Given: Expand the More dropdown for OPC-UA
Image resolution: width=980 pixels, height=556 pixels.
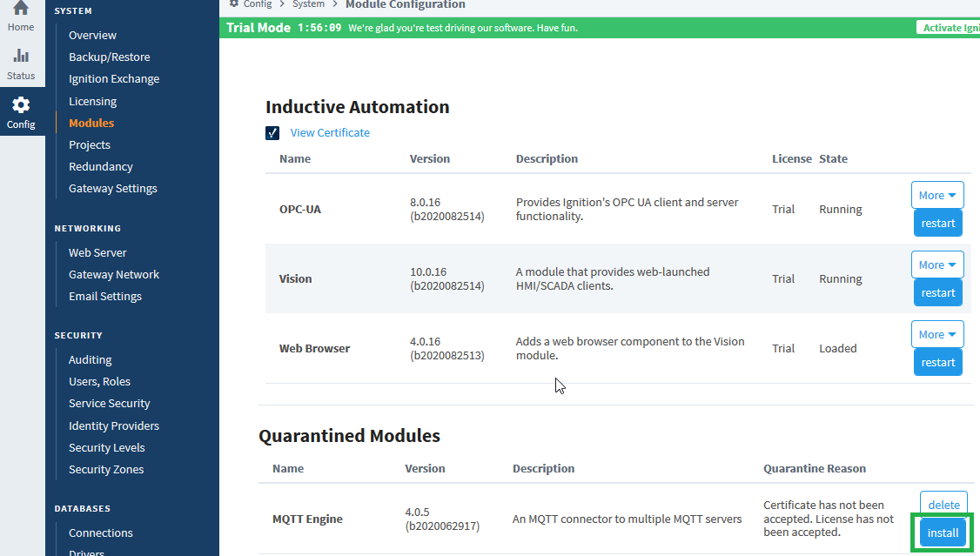Looking at the screenshot, I should 937,195.
